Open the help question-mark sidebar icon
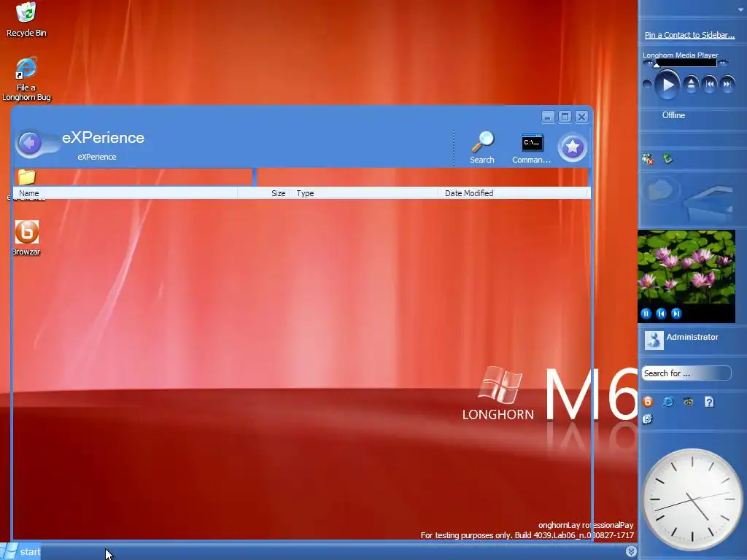 click(x=709, y=402)
